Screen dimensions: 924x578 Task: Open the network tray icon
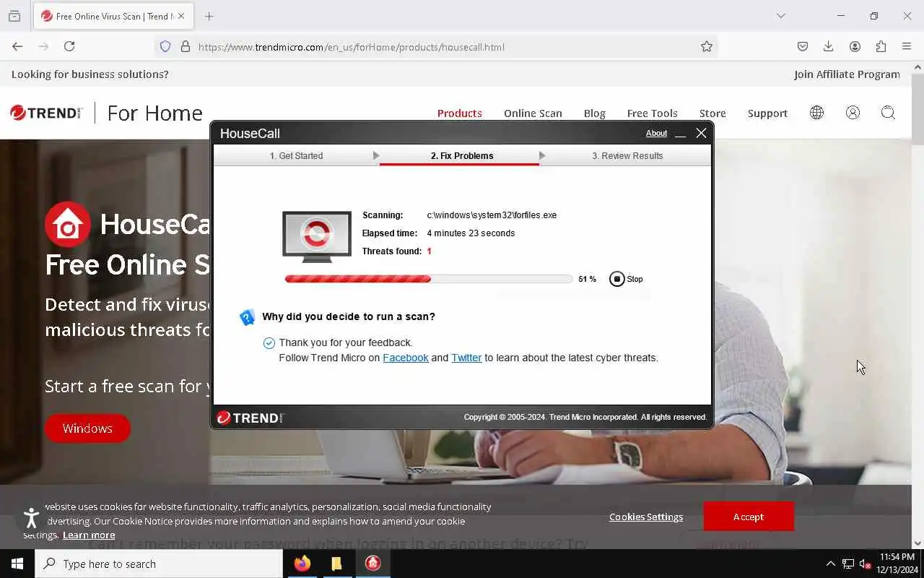coord(848,564)
